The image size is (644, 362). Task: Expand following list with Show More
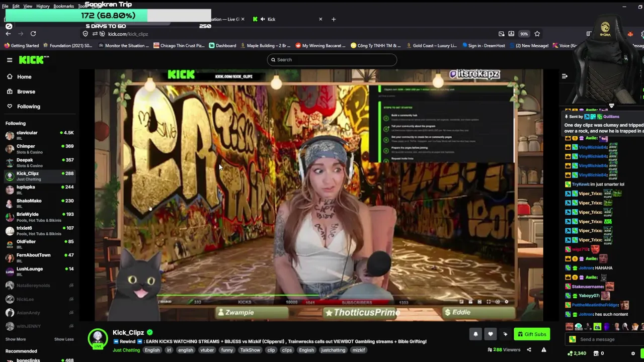coord(16,339)
